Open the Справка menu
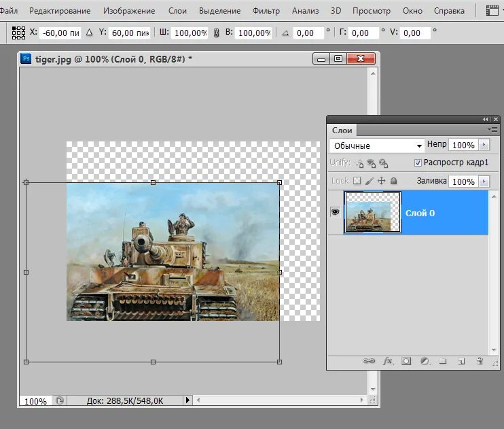This screenshot has width=504, height=429. click(449, 11)
